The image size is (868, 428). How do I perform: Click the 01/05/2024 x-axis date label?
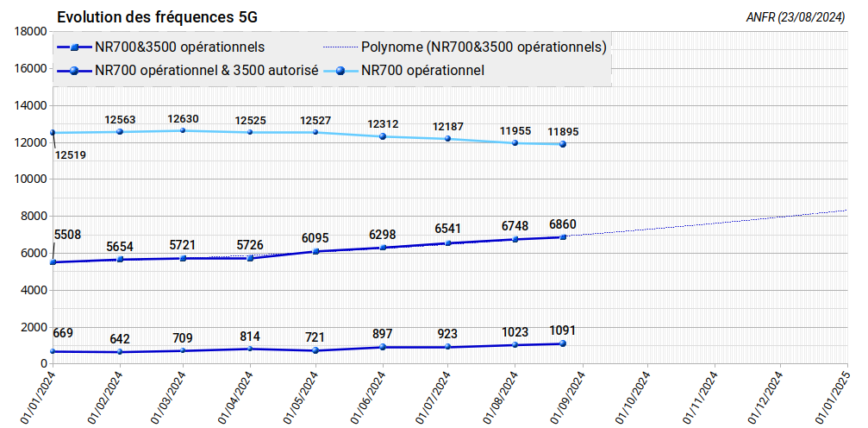coord(302,396)
